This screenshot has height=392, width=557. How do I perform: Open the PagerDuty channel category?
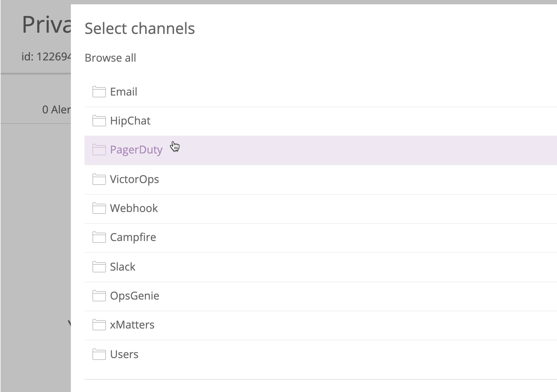click(x=320, y=150)
